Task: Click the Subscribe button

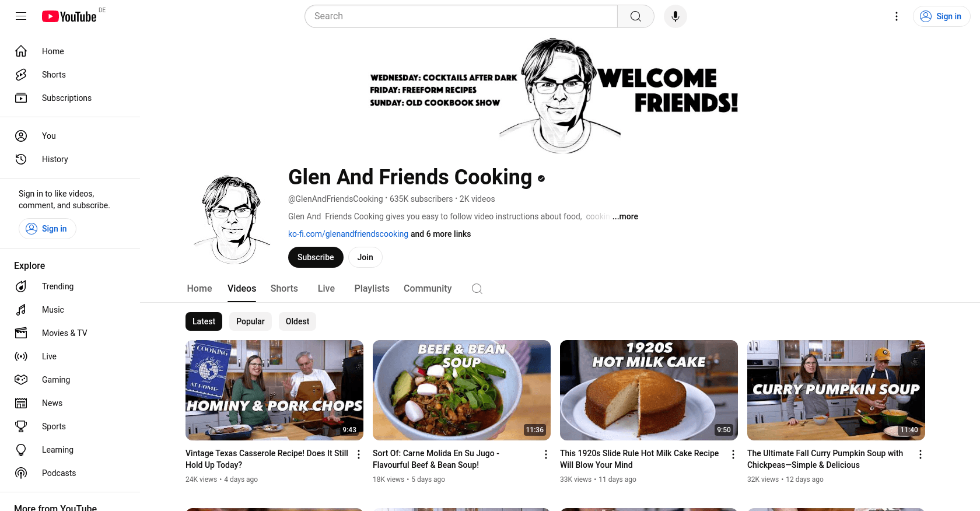Action: pyautogui.click(x=316, y=257)
